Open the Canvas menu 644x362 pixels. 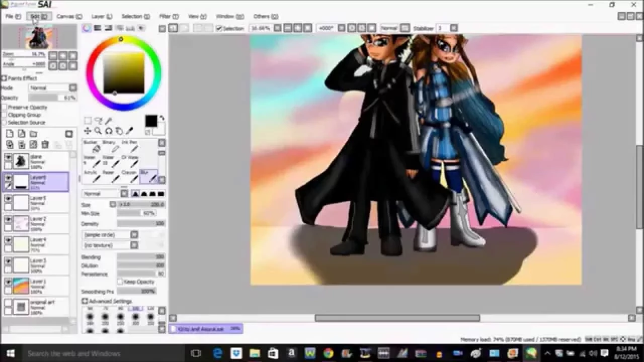pyautogui.click(x=69, y=17)
